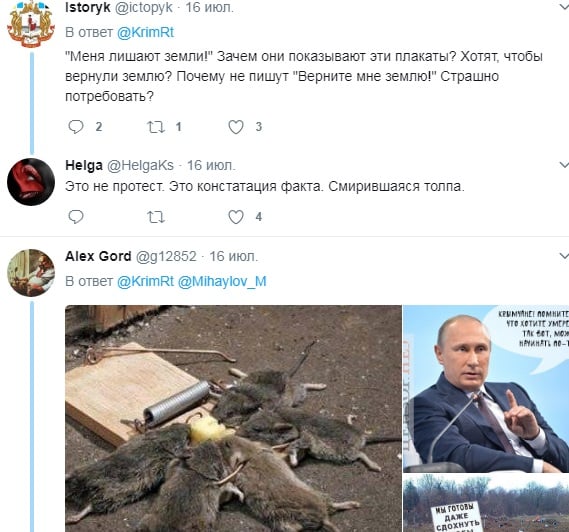Open @KrimRt mention in Alex Gord's reply
Viewport: 569px width, 532px height.
(x=146, y=281)
